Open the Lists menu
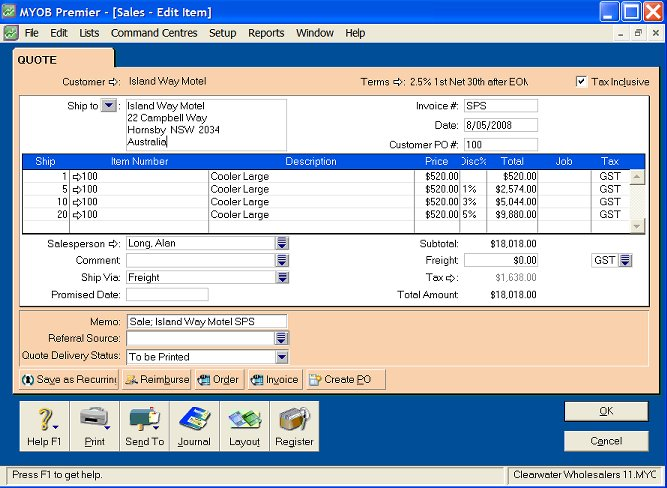 click(x=89, y=33)
